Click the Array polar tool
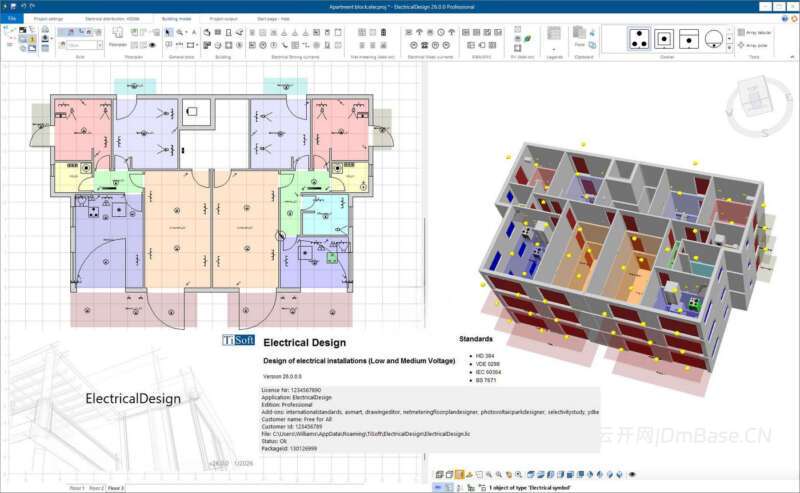Screen dimensions: 800x493 (753, 45)
